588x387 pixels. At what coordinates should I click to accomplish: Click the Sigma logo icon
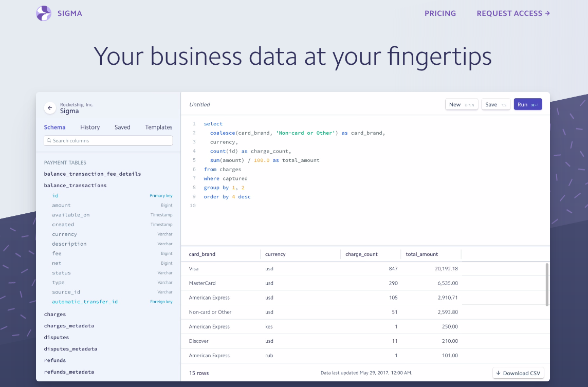pyautogui.click(x=44, y=13)
